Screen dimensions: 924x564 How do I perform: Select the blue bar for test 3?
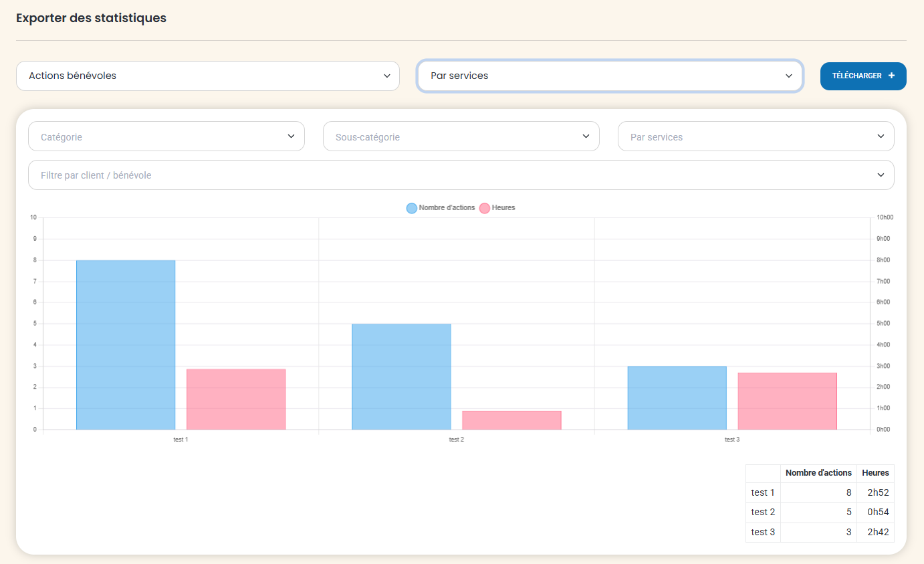point(677,398)
